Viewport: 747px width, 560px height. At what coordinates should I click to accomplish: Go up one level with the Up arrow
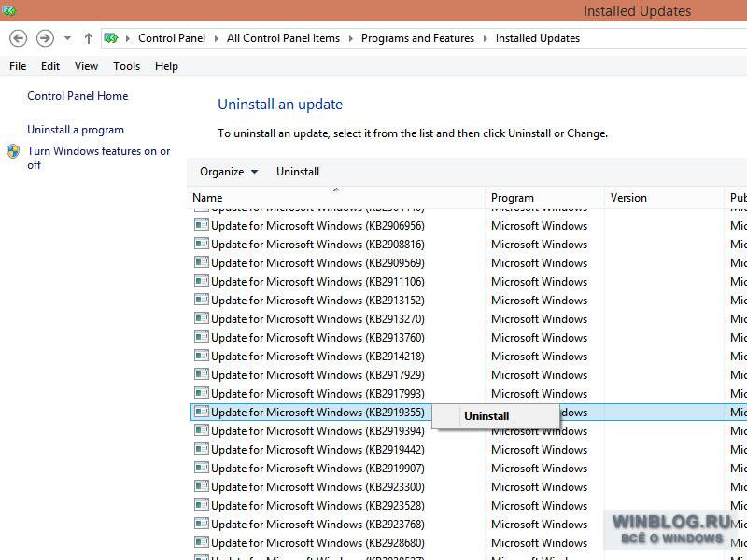point(88,38)
